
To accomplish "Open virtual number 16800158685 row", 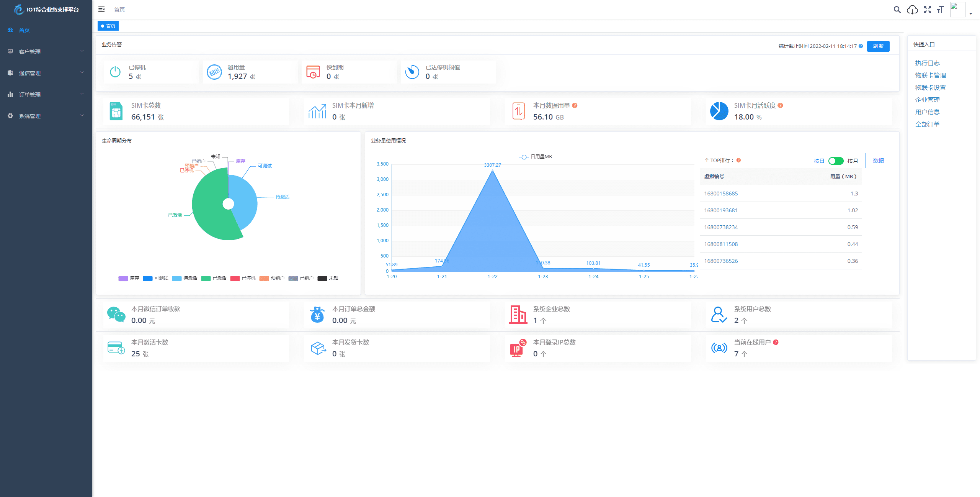I will point(721,194).
